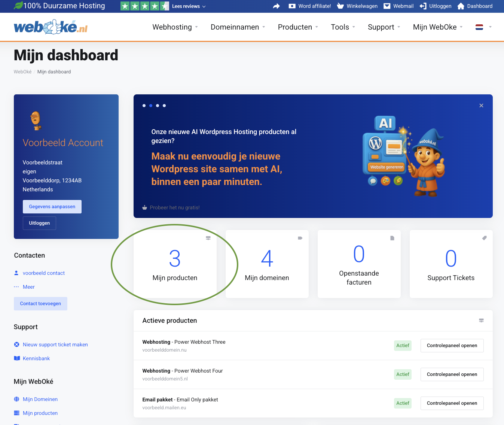Open the Domeinnamen menu
The image size is (504, 425).
(x=238, y=27)
